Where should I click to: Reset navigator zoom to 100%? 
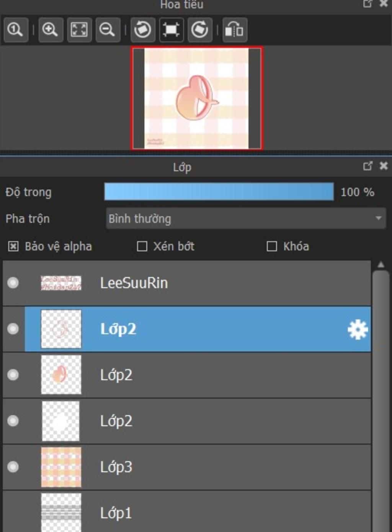pyautogui.click(x=16, y=29)
